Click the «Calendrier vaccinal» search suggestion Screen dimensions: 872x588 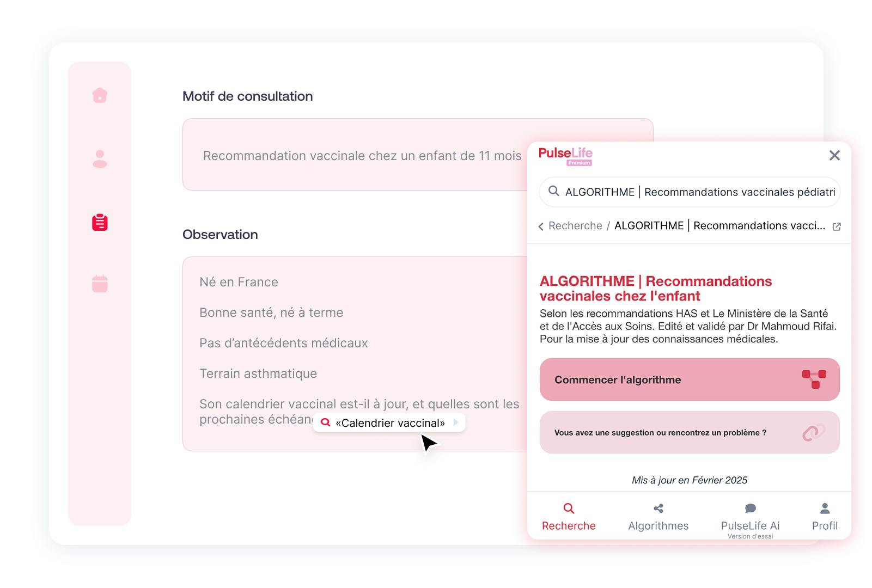[x=389, y=422]
